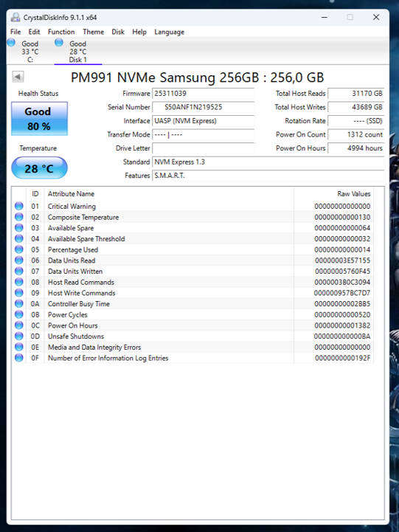Select the Unsafe Shutdowns attribute name
399x532 pixels.
[x=76, y=336]
